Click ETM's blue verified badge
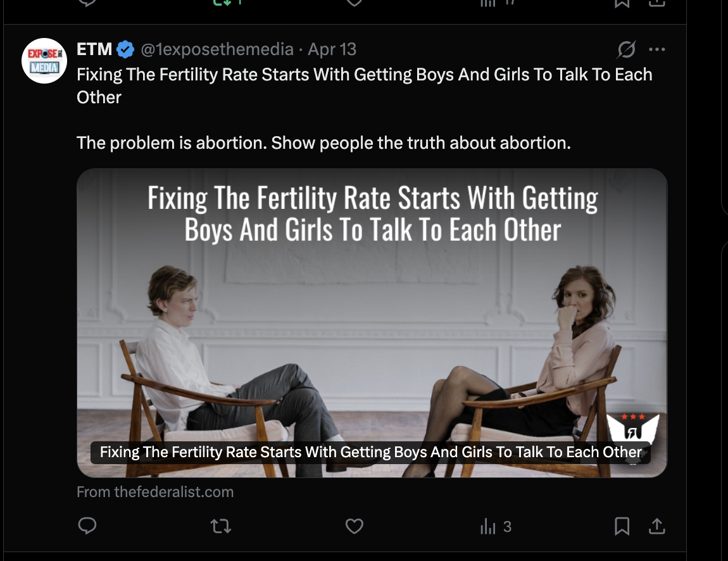 tap(126, 49)
